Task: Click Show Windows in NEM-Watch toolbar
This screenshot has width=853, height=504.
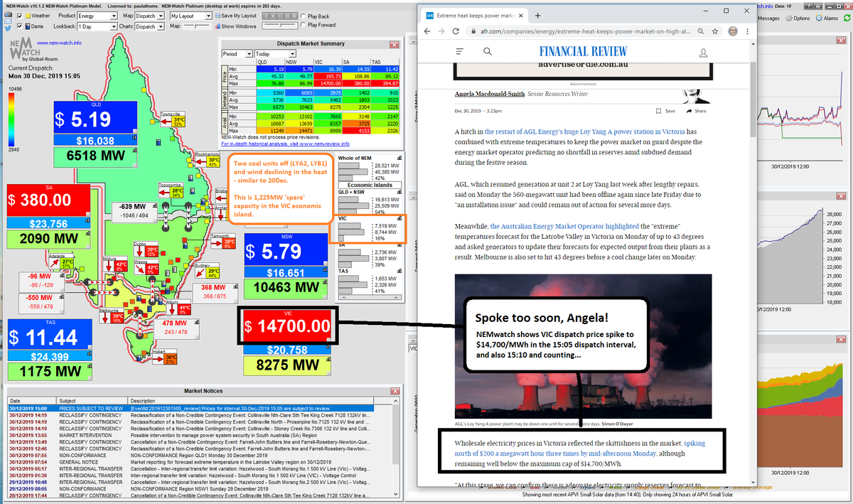Action: (235, 26)
